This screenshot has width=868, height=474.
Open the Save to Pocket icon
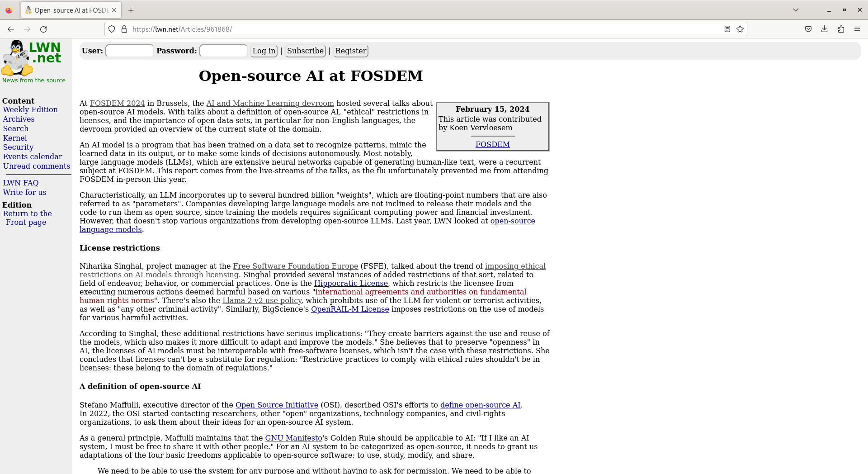tap(808, 29)
